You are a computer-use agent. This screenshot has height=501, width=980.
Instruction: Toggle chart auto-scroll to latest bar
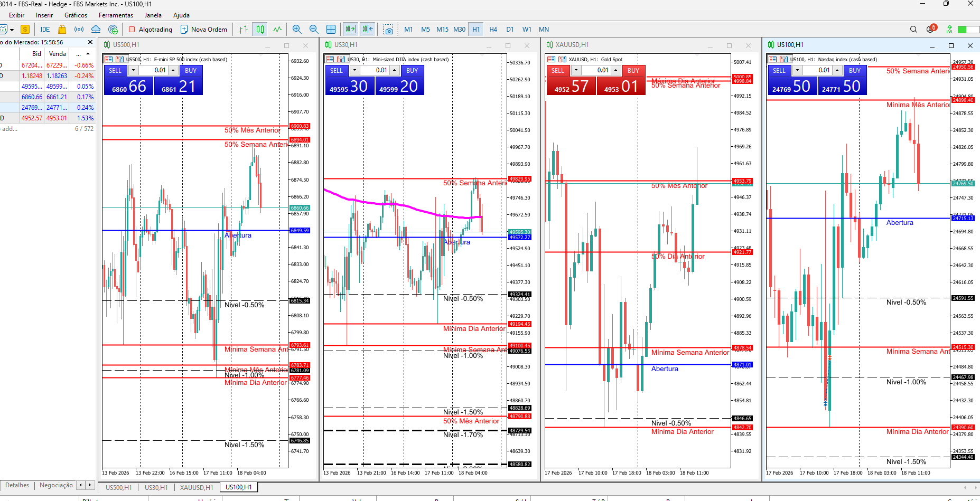pos(350,30)
